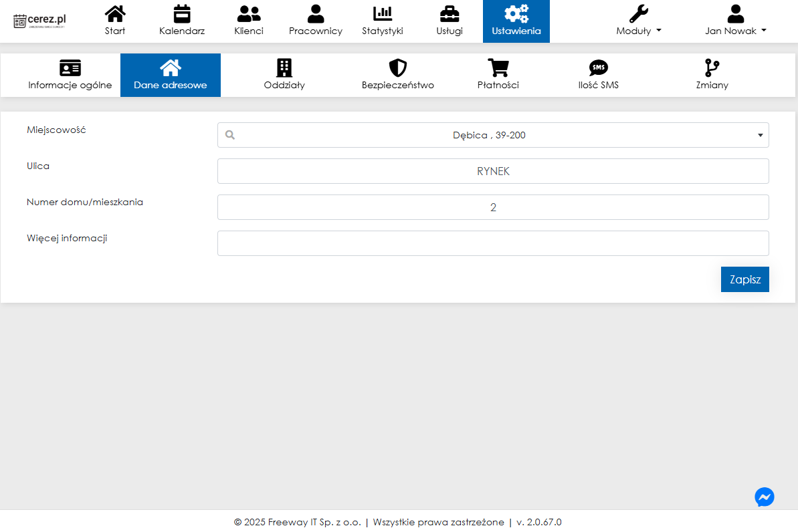Open Bezpieczeństwo shield icon

coord(398,68)
